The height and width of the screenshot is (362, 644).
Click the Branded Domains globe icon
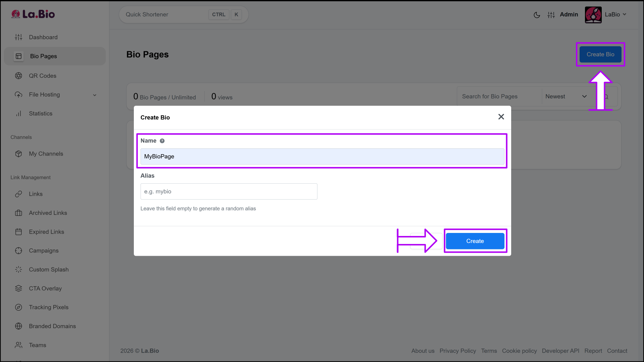[18, 326]
